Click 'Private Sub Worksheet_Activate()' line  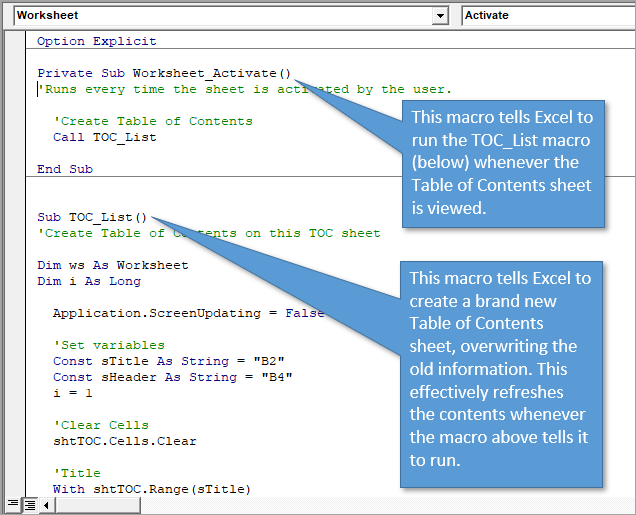point(164,73)
